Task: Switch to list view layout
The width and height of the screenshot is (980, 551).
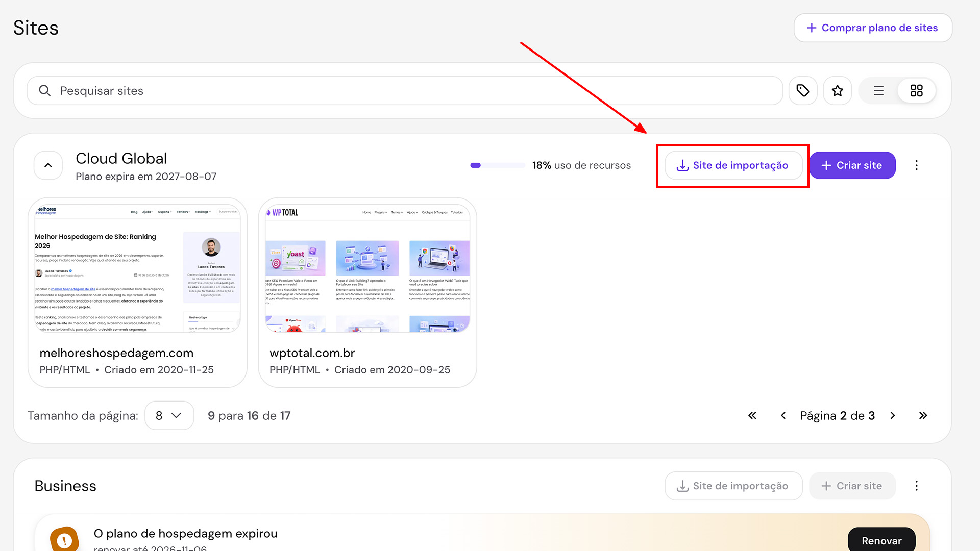Action: pos(878,91)
